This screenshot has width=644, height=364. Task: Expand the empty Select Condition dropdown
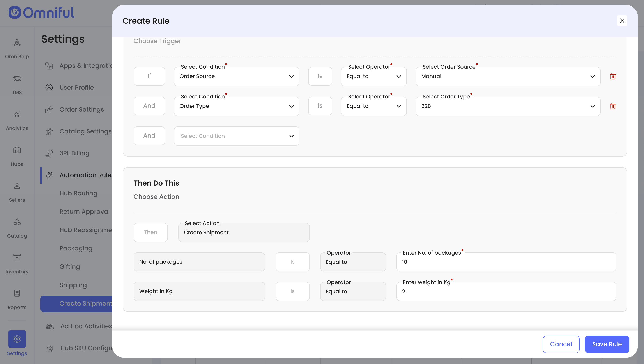click(236, 136)
